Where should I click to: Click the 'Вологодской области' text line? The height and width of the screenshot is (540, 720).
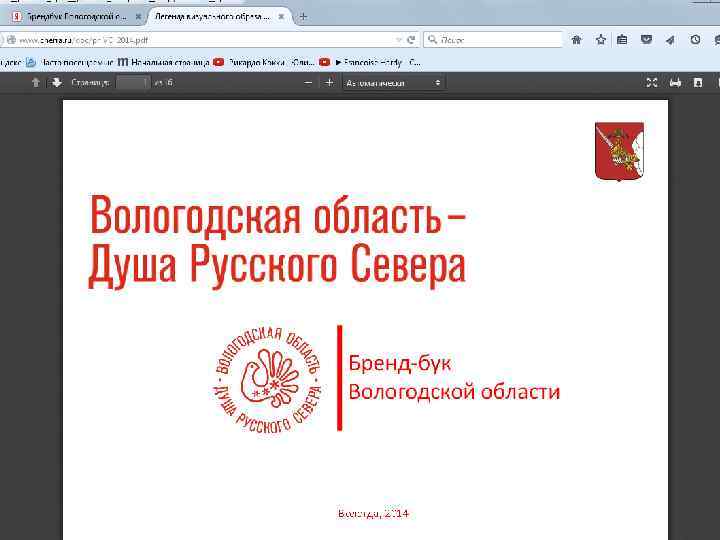(x=454, y=392)
